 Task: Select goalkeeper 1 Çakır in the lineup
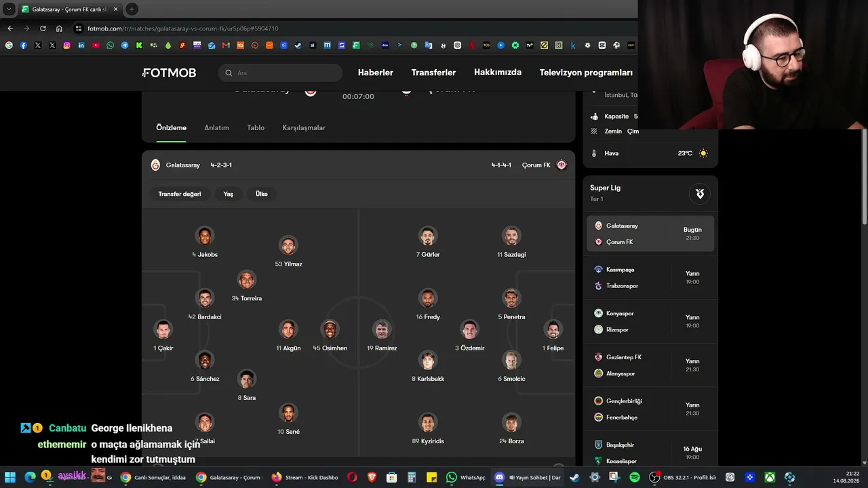[x=163, y=336]
